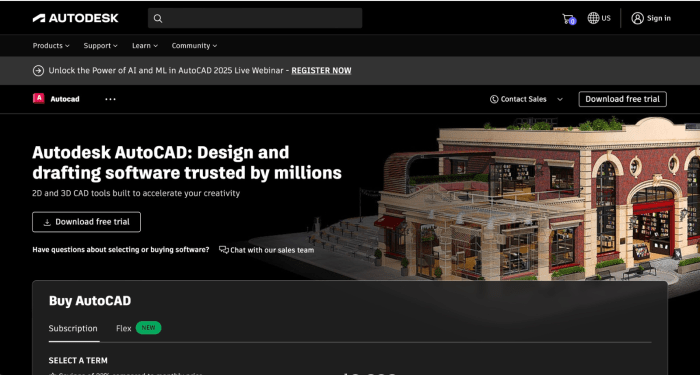Select the Flex tab
The height and width of the screenshot is (375, 700).
pyautogui.click(x=124, y=329)
